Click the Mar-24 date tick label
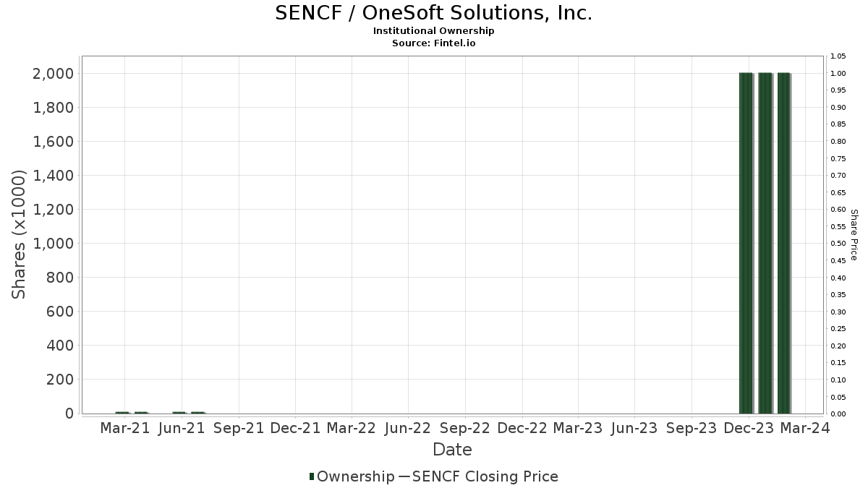Image resolution: width=868 pixels, height=488 pixels. (805, 428)
